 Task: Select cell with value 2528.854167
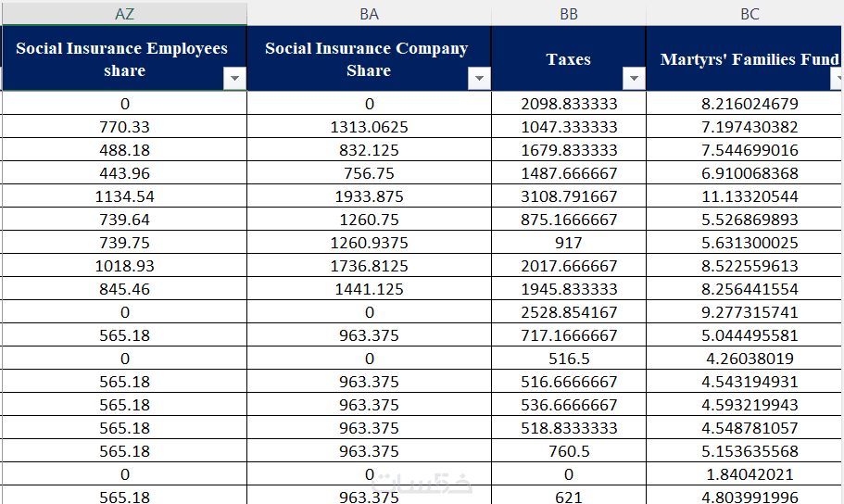pos(569,312)
